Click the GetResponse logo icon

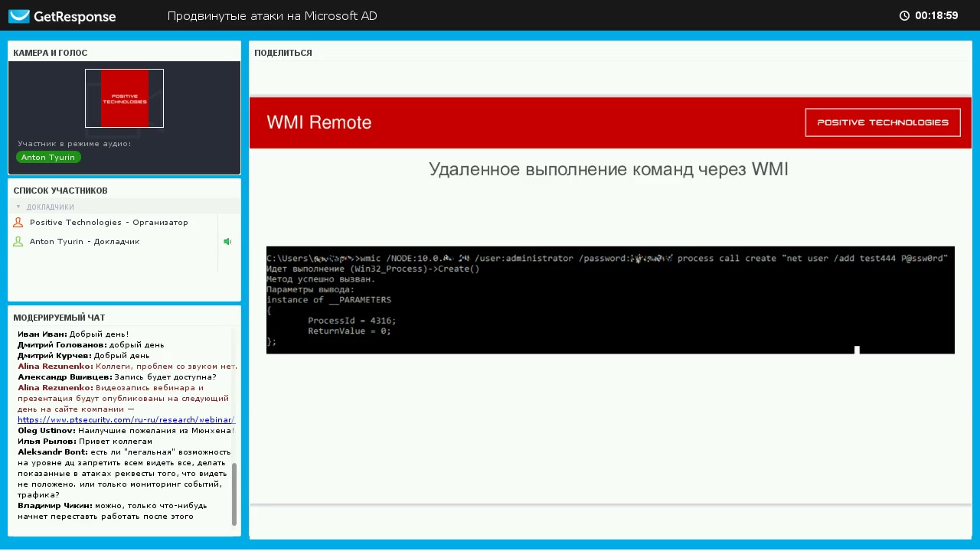[19, 16]
